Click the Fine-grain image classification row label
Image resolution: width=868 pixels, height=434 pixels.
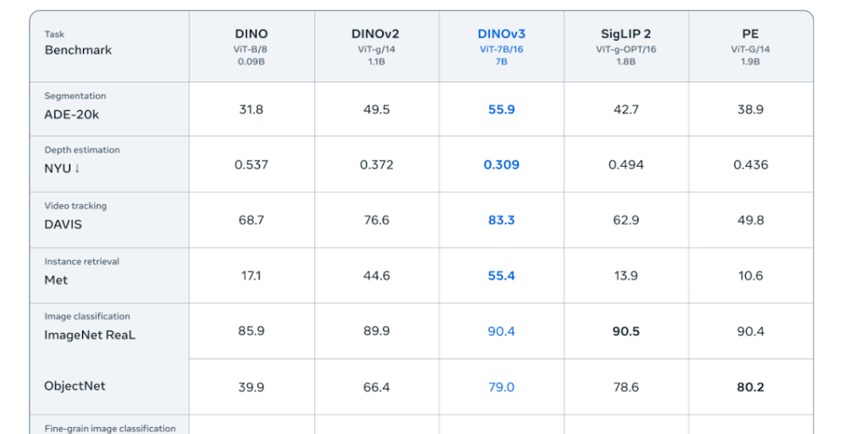110,428
